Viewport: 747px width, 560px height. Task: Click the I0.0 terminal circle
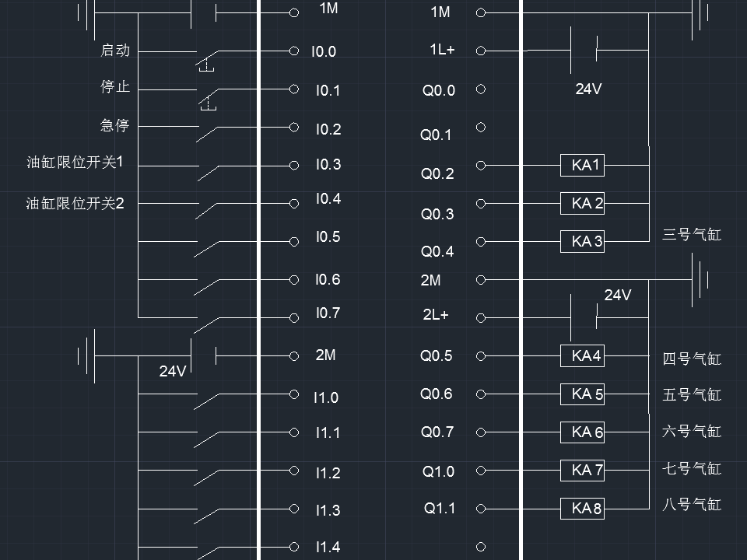pyautogui.click(x=294, y=51)
